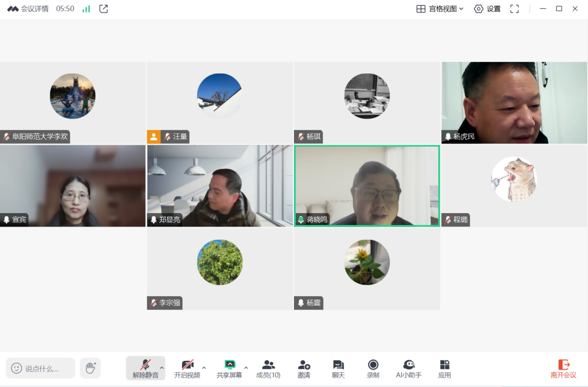Click the 邀请 invite icon
This screenshot has height=387, width=588.
[304, 368]
